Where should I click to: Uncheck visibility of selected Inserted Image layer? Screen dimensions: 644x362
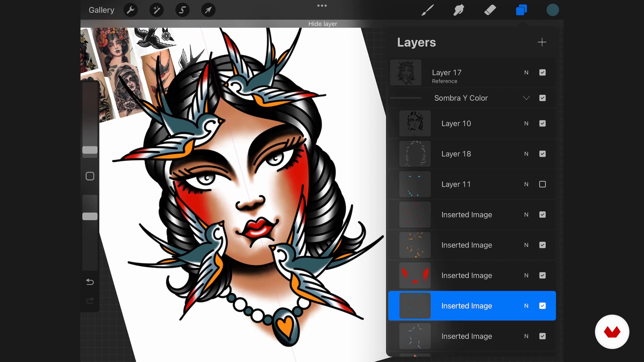(x=543, y=306)
